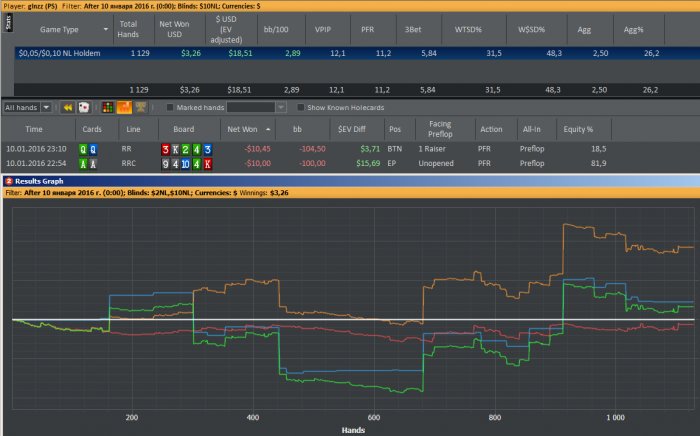Toggle Net Won sort arrow in hands list
Viewport: 700px width, 436px height.
click(268, 129)
